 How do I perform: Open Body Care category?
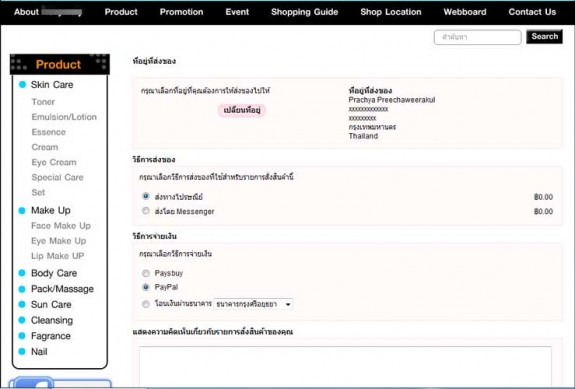pos(54,273)
